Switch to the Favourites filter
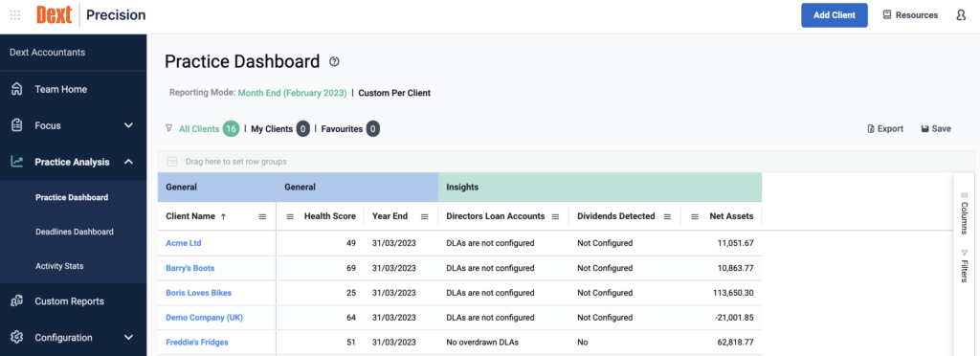This screenshot has width=980, height=356. point(342,129)
